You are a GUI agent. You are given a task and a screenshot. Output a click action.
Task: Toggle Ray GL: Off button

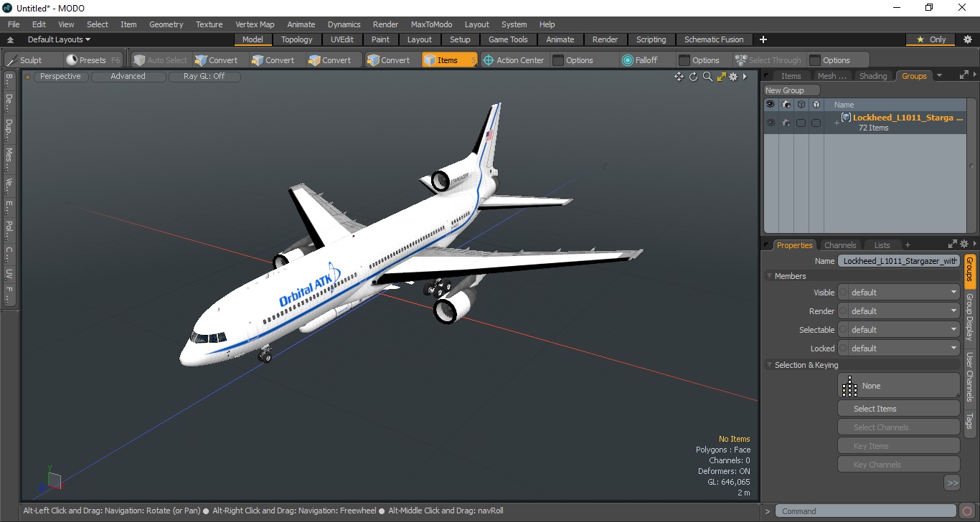(204, 76)
